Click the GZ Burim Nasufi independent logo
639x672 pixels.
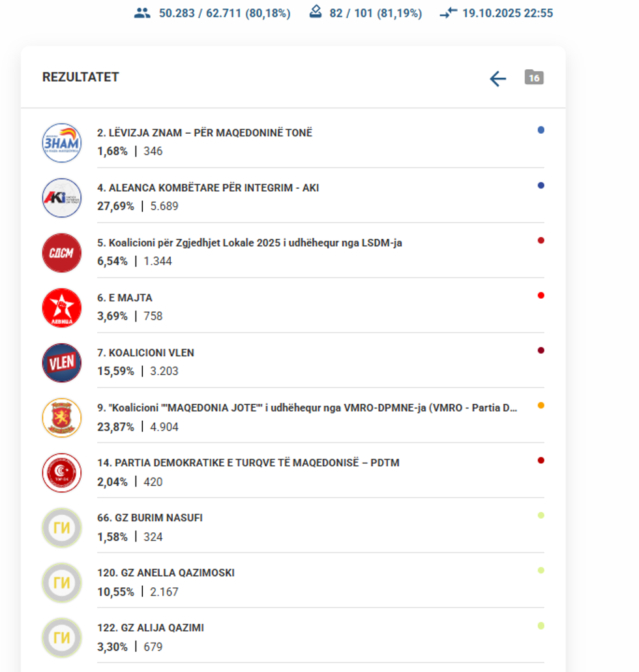click(x=62, y=528)
